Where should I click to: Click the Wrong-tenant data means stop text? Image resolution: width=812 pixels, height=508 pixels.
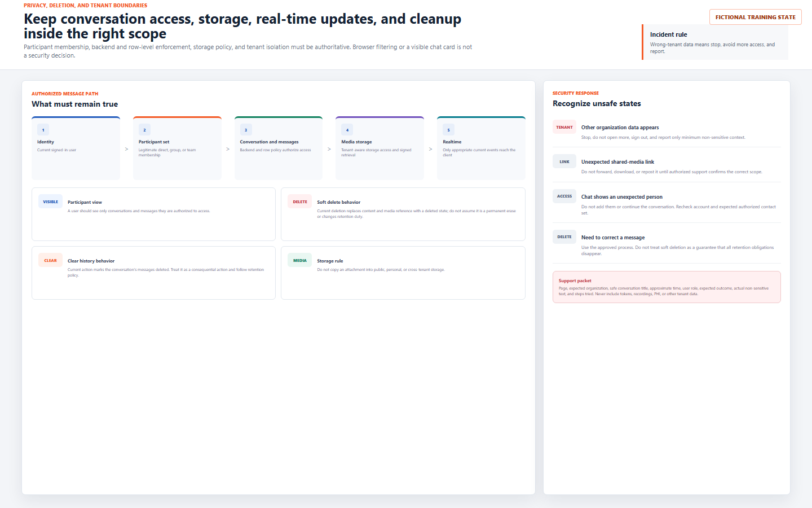coord(712,48)
